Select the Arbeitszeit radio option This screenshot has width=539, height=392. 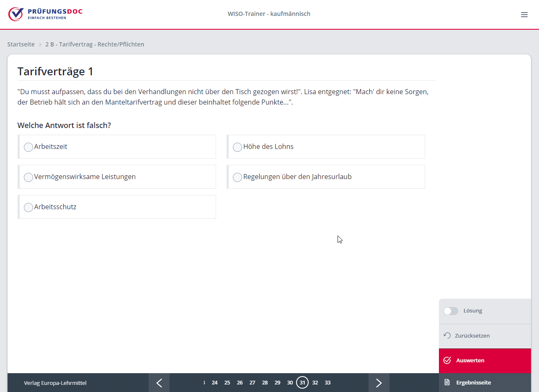28,147
